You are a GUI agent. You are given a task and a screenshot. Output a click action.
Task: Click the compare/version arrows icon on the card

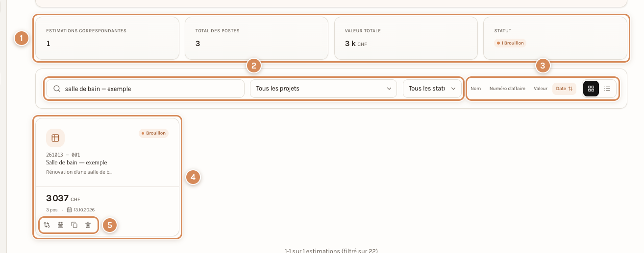[x=47, y=225]
